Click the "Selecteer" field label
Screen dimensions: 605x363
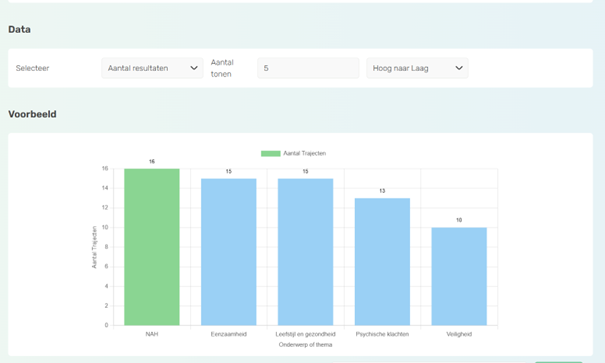tap(32, 68)
